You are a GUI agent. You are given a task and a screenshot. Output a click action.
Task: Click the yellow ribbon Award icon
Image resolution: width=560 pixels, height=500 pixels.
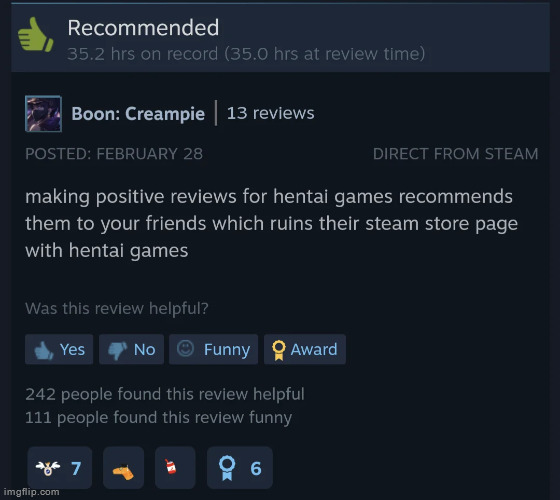click(x=279, y=350)
